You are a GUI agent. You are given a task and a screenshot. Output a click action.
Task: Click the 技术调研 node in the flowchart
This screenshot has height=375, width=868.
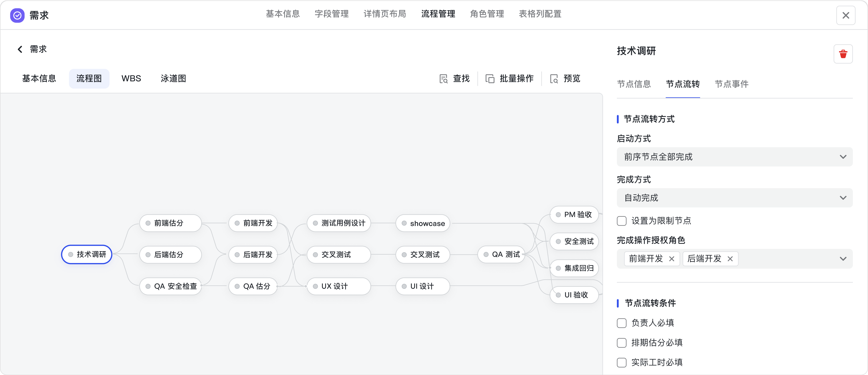[x=87, y=255]
